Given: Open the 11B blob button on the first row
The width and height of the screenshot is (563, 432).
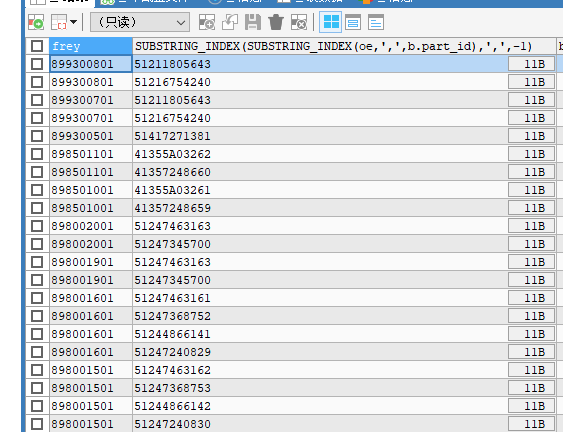Looking at the screenshot, I should point(531,64).
